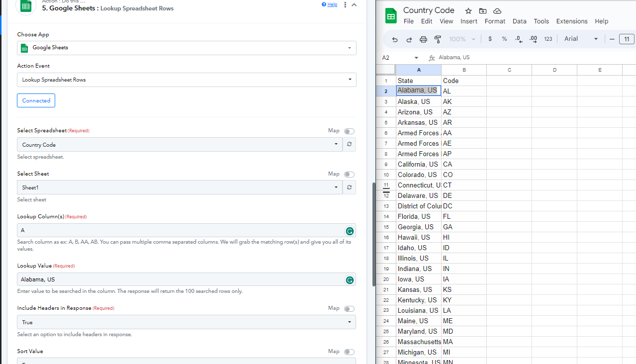Increase decimal places icon
Viewport: 636px width, 364px height.
533,39
